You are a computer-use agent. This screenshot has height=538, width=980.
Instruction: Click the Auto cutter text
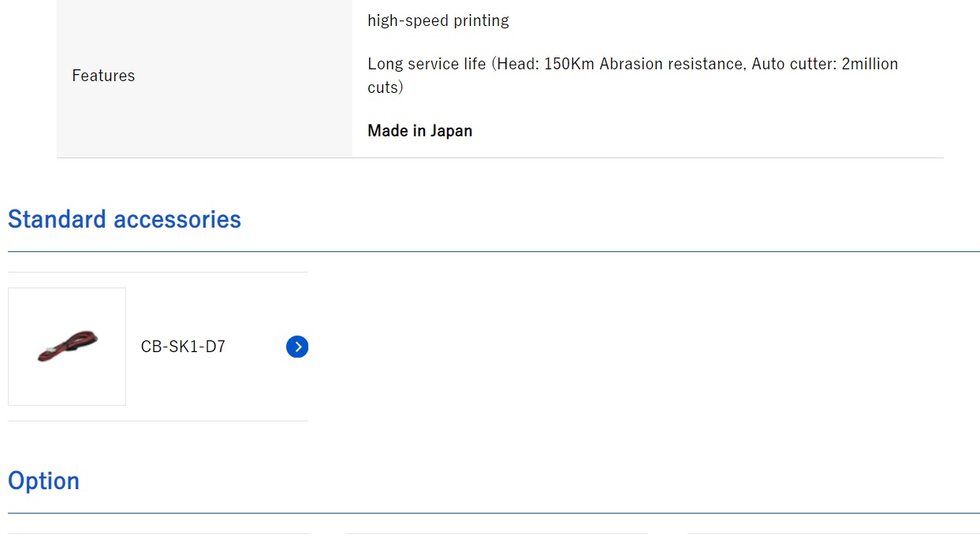click(794, 64)
